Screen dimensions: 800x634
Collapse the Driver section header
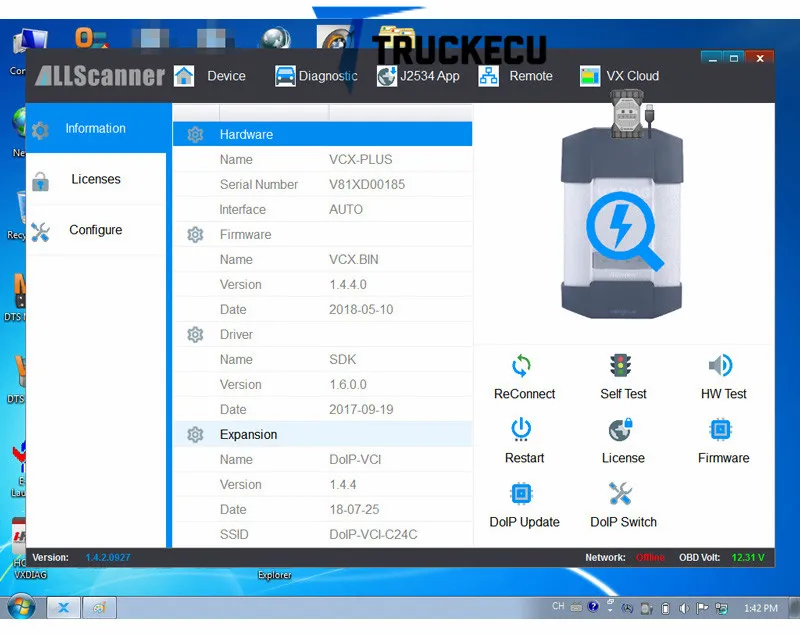pos(322,335)
